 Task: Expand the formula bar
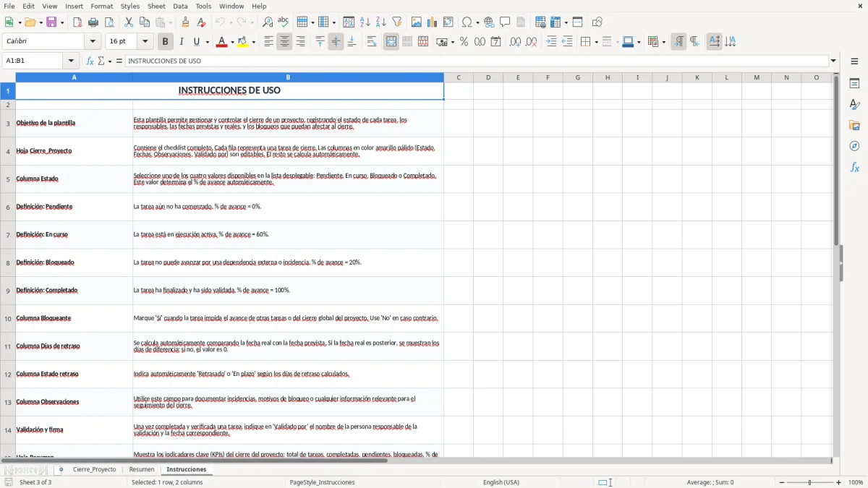833,61
